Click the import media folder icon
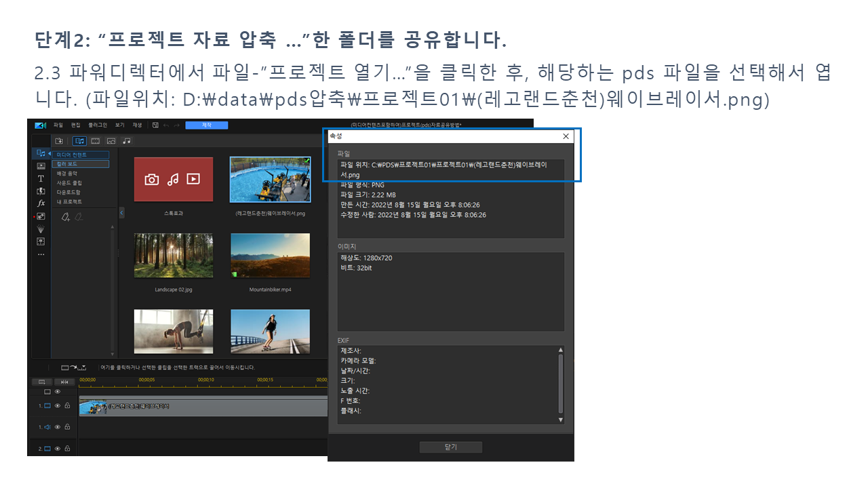Screen dimensions: 868x488 tap(59, 141)
